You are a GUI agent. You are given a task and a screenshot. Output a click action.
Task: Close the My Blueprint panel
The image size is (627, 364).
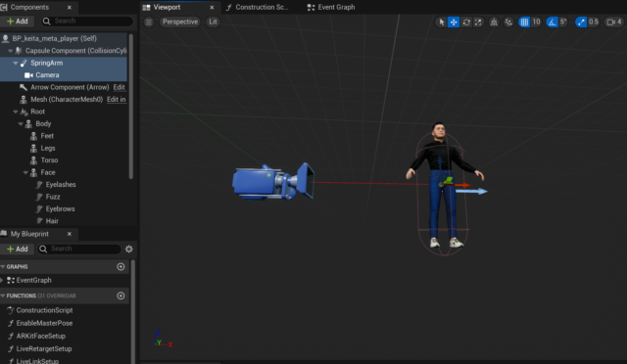point(70,234)
